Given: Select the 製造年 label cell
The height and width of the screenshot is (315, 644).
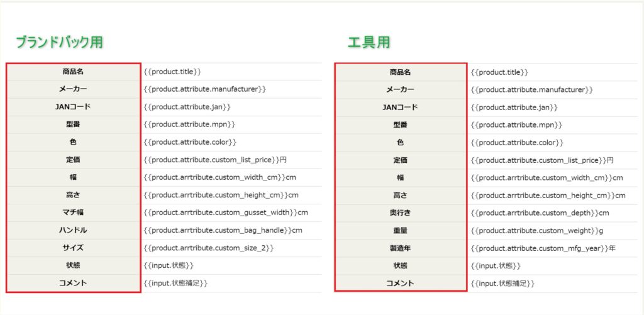Looking at the screenshot, I should [x=400, y=248].
